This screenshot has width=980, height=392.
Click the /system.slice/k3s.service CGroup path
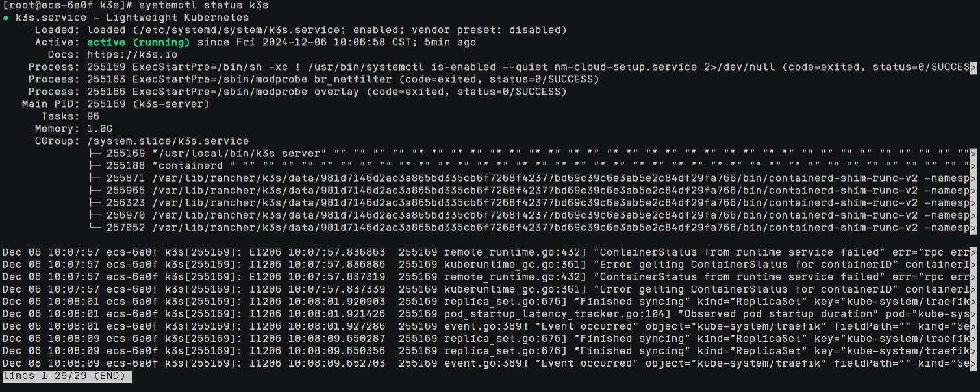tap(168, 141)
